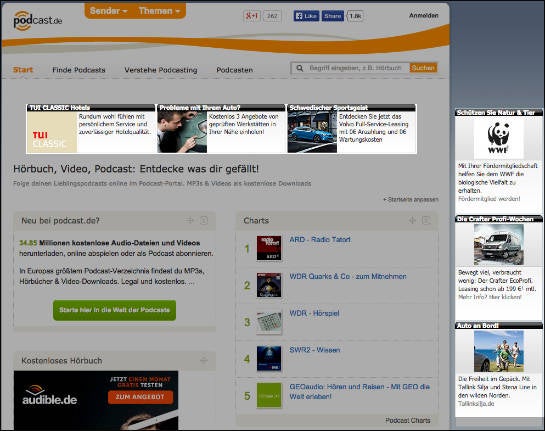Click the orange Suchen button
This screenshot has width=545, height=431.
pos(423,68)
